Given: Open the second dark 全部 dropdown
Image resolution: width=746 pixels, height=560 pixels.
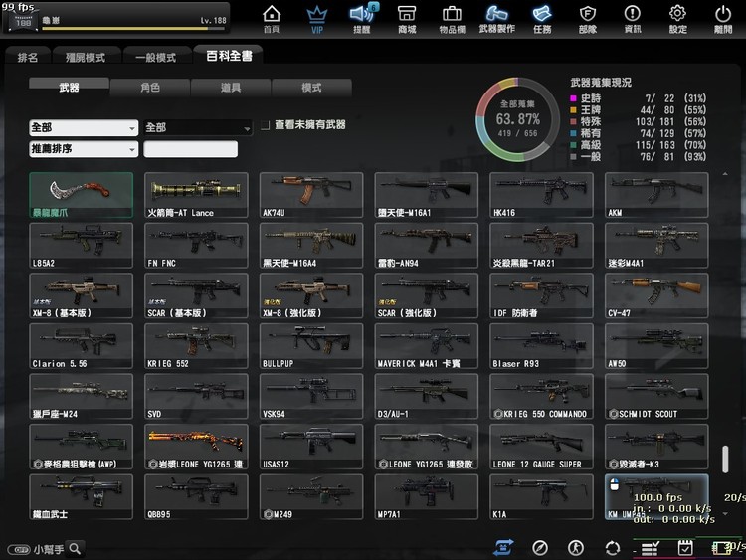Looking at the screenshot, I should coord(198,128).
